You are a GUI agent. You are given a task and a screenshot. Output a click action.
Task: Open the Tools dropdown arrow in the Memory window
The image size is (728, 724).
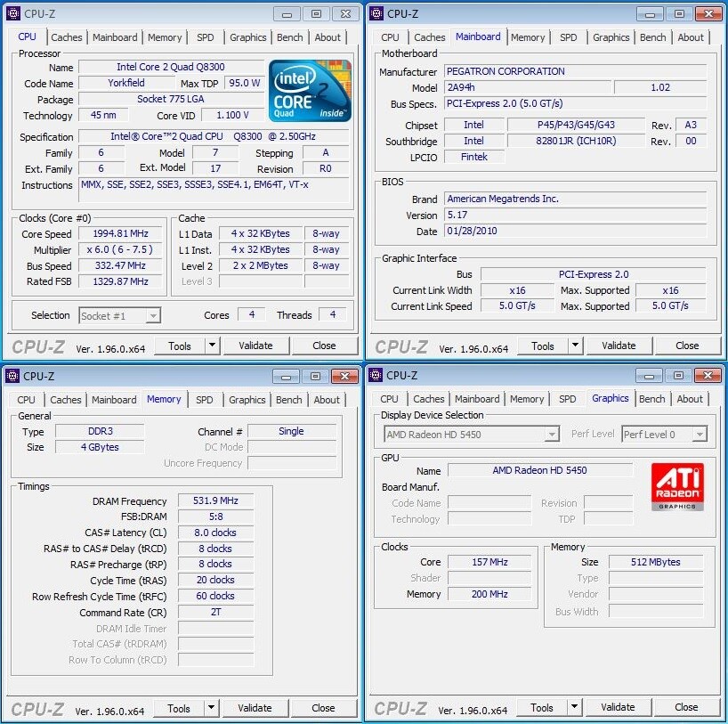pos(211,708)
